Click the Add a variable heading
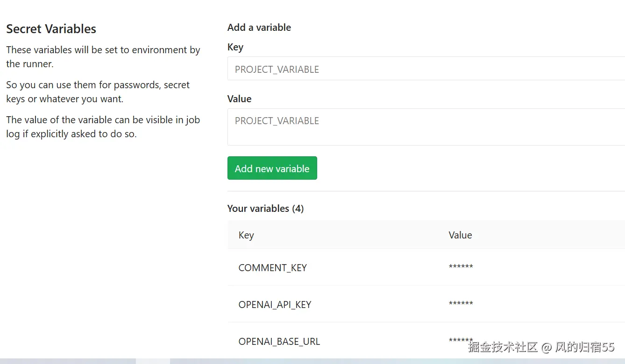Viewport: 625px width, 364px height. 259,28
